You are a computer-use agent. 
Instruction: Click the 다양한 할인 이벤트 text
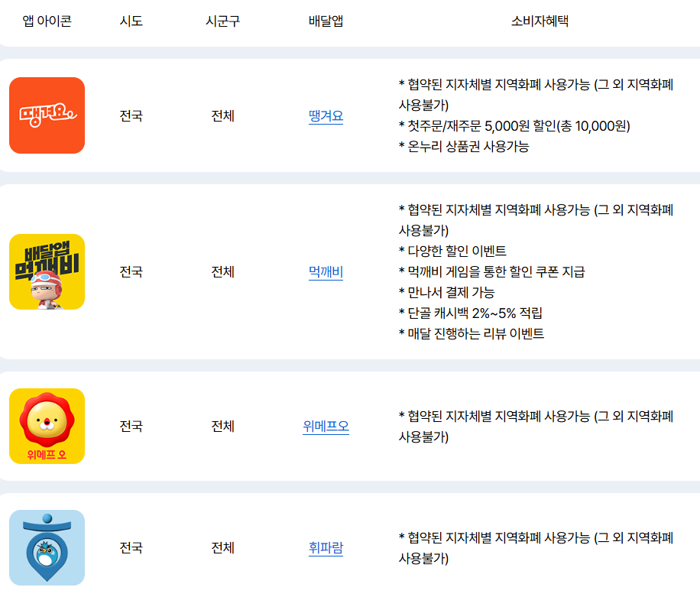(452, 251)
